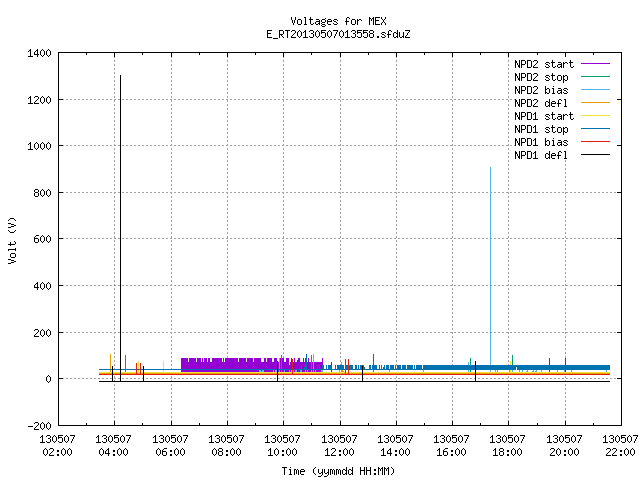Click the 'NPD2 stop' legend label

[x=541, y=77]
